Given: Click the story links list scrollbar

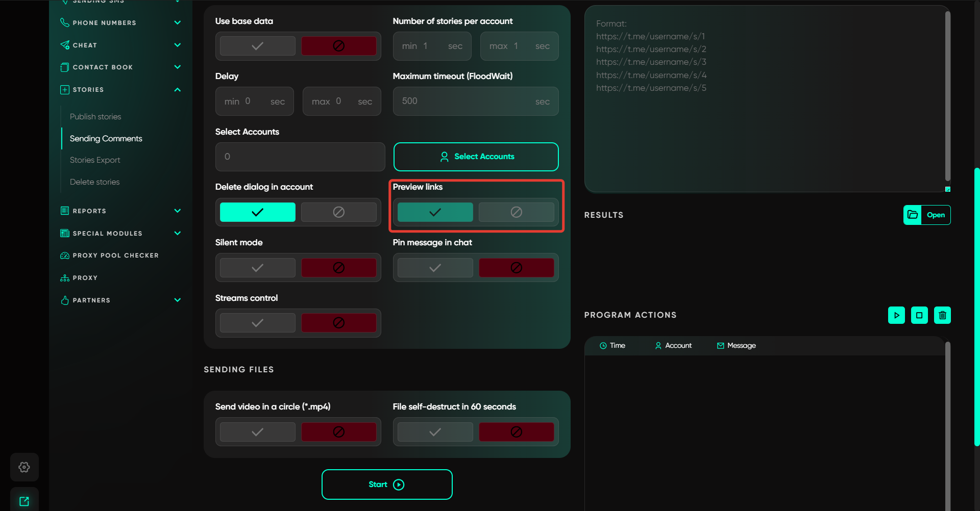Looking at the screenshot, I should 947,97.
